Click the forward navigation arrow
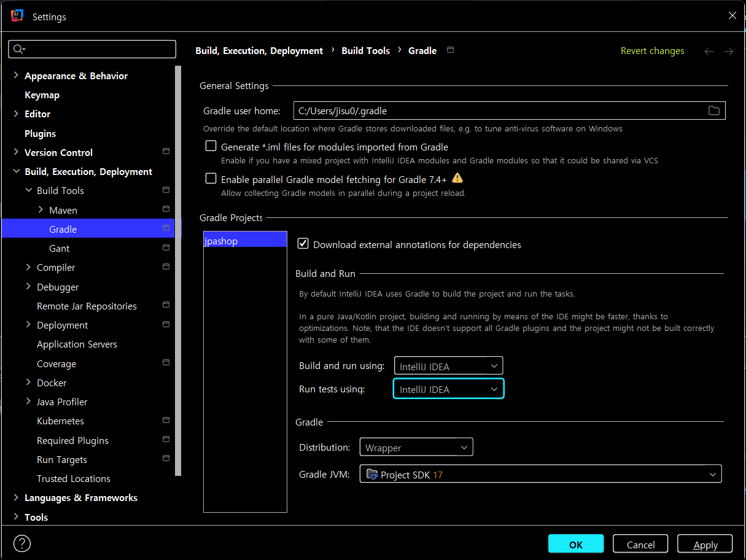This screenshot has width=746, height=560. [729, 52]
